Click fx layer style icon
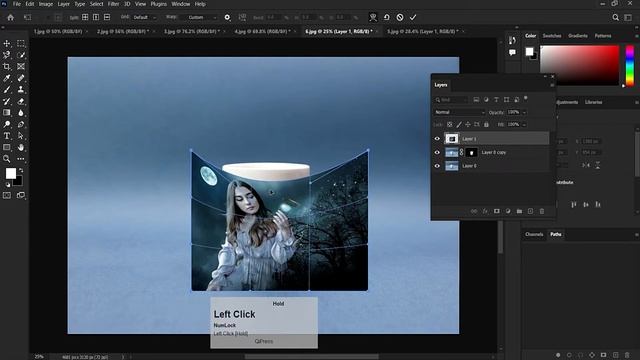640x360 pixels. (x=485, y=211)
